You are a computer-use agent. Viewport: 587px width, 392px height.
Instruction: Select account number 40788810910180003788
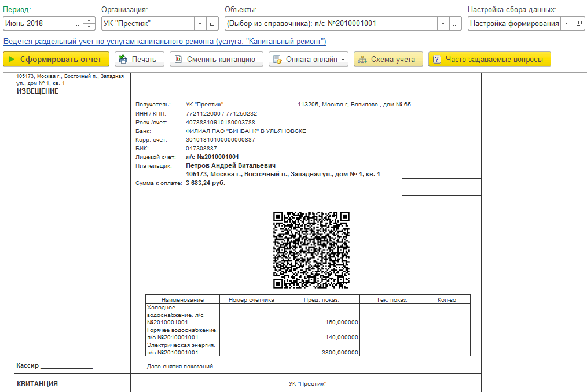[221, 123]
